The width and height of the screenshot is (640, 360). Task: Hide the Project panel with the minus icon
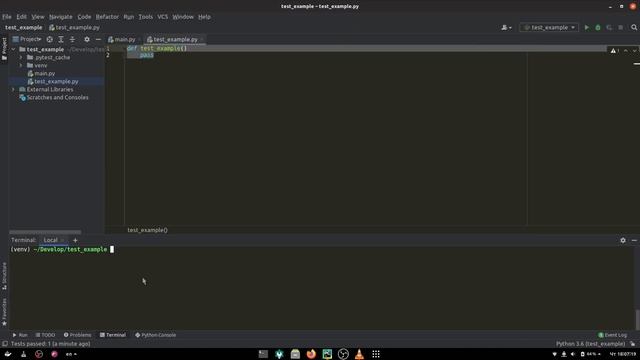pos(98,39)
